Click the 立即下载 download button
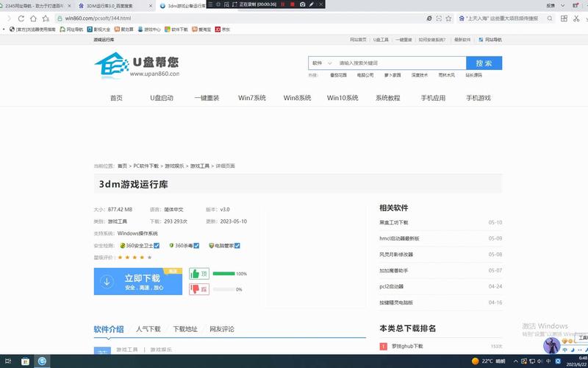588x368 pixels. coord(138,282)
